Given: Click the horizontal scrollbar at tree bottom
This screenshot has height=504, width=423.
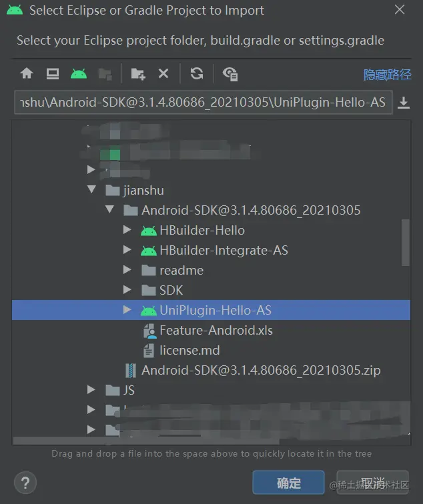Looking at the screenshot, I should [146, 441].
